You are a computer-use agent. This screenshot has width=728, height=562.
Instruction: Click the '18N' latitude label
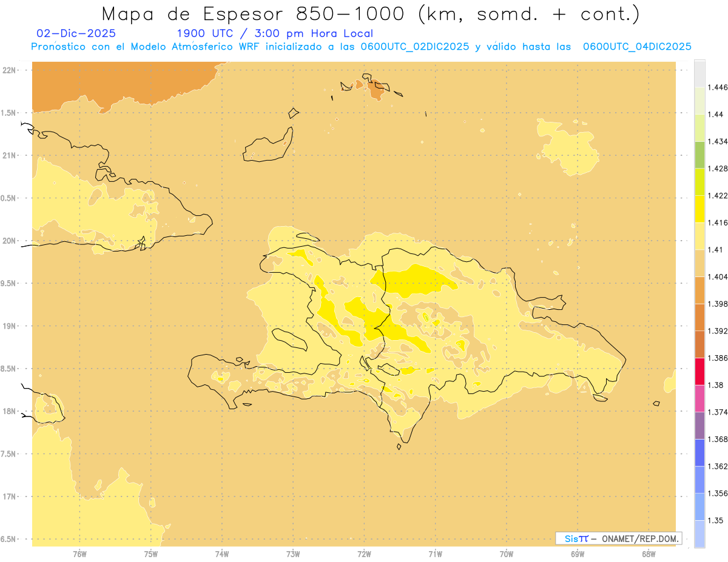(x=9, y=411)
